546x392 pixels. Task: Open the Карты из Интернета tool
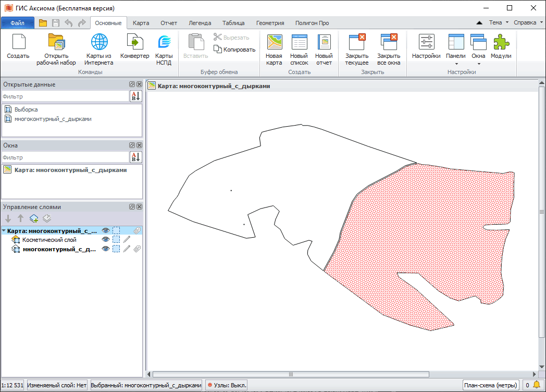coord(99,50)
